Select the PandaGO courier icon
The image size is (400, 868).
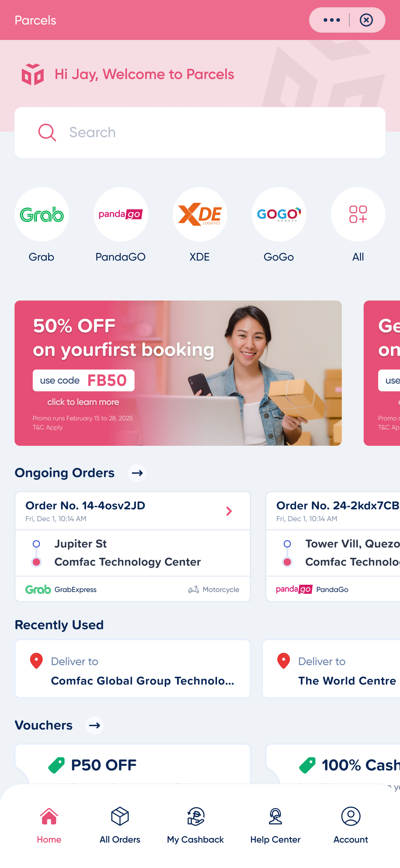point(121,214)
